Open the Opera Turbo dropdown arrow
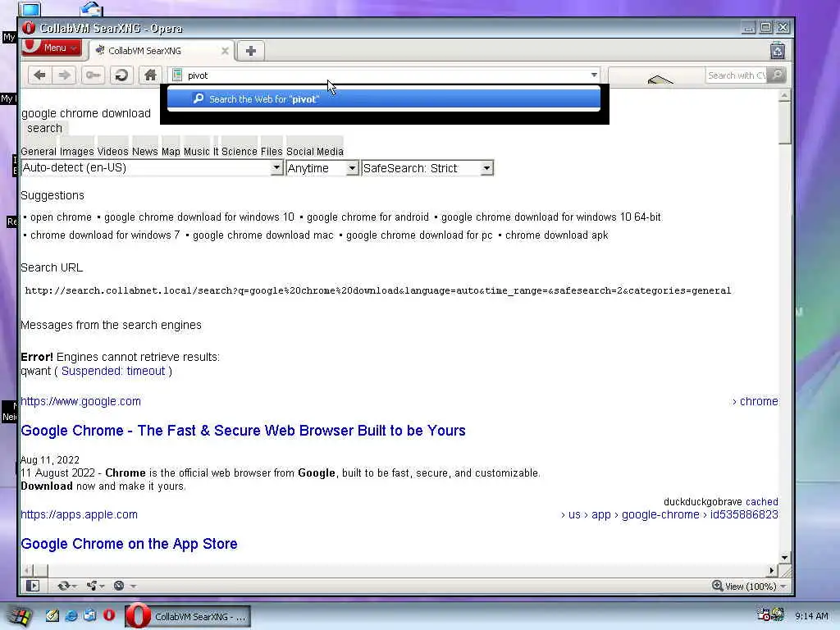The image size is (840, 630). tap(133, 586)
